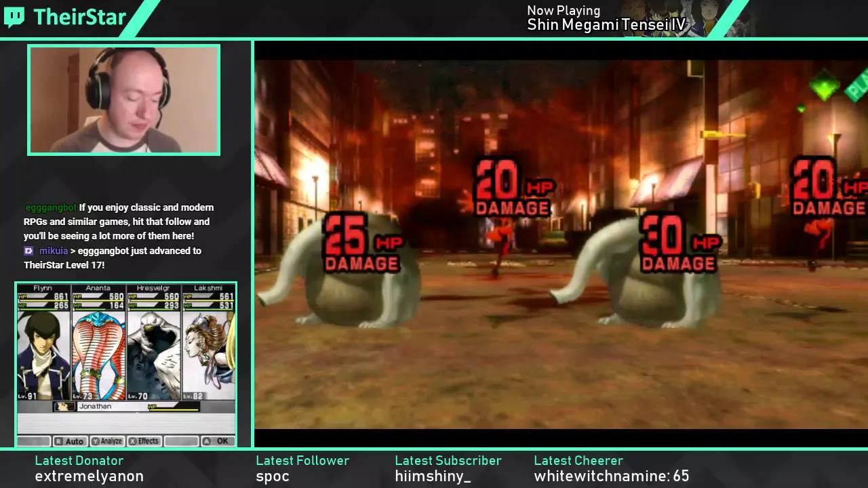This screenshot has width=868, height=488.
Task: Click the Twitch logo icon beside TheirStar
Action: coord(14,16)
